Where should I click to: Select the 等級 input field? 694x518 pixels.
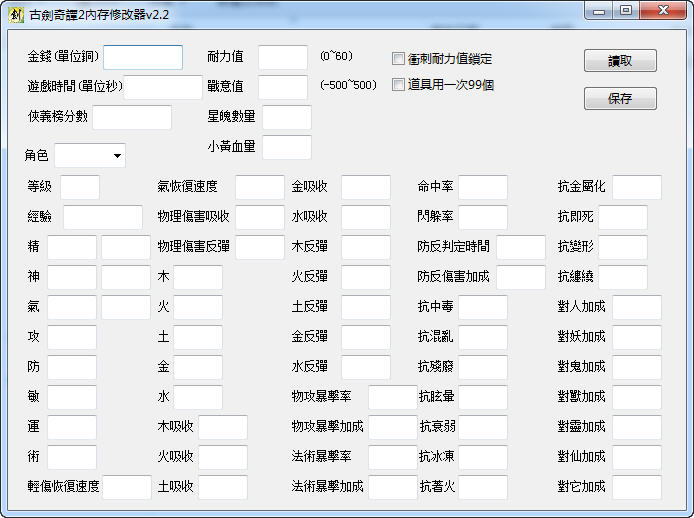click(80, 187)
